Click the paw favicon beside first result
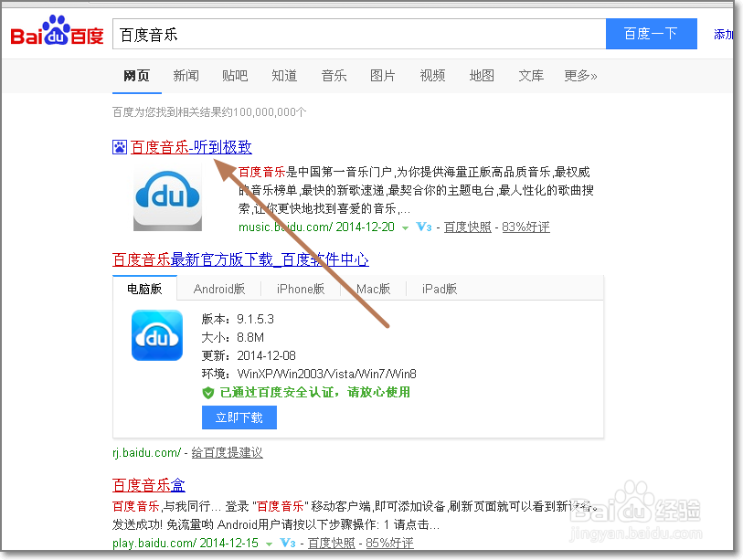This screenshot has width=743, height=560. pos(120,147)
